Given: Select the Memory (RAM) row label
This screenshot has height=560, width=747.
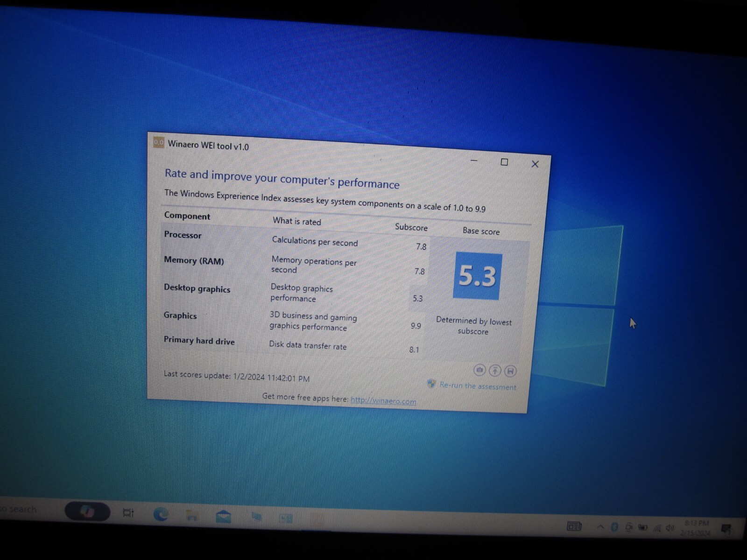Looking at the screenshot, I should pos(194,260).
